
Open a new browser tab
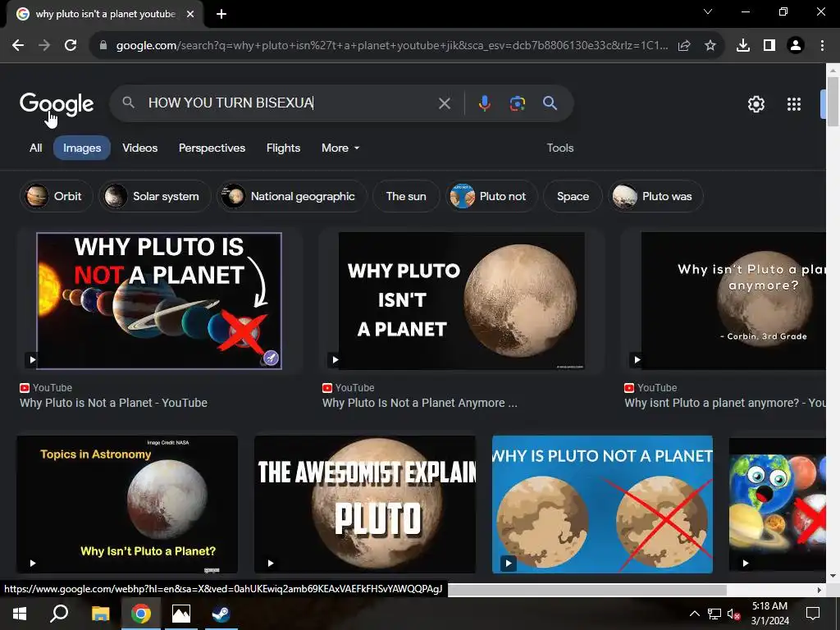pos(221,14)
